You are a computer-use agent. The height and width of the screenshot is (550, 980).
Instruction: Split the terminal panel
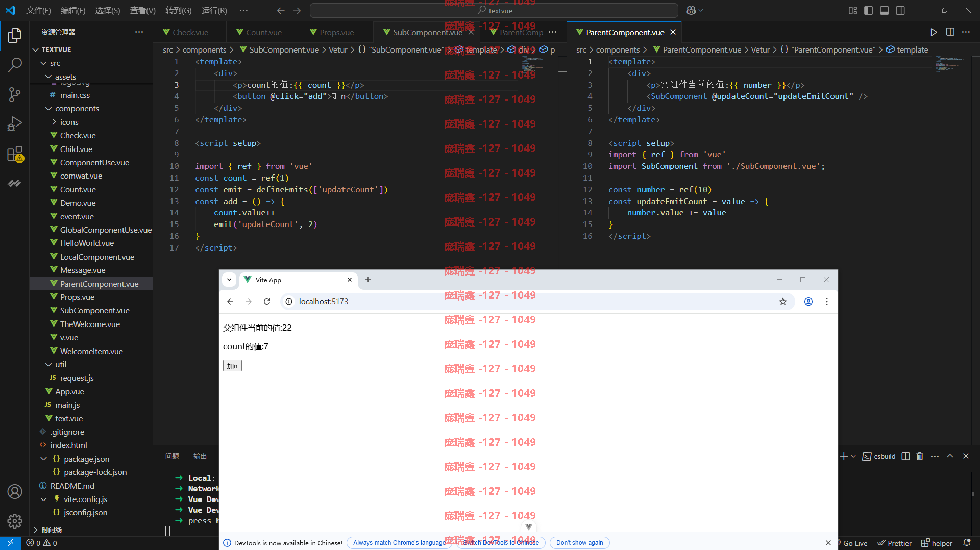(905, 456)
